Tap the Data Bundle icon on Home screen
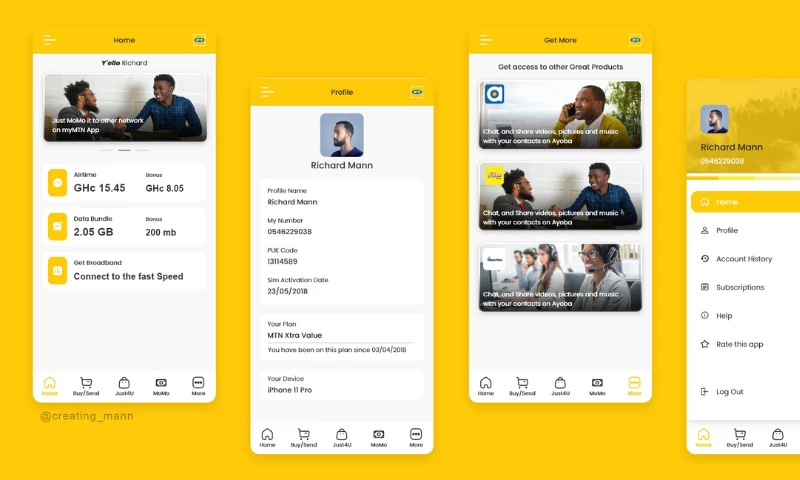Screen dimensions: 800x480 coord(58,226)
